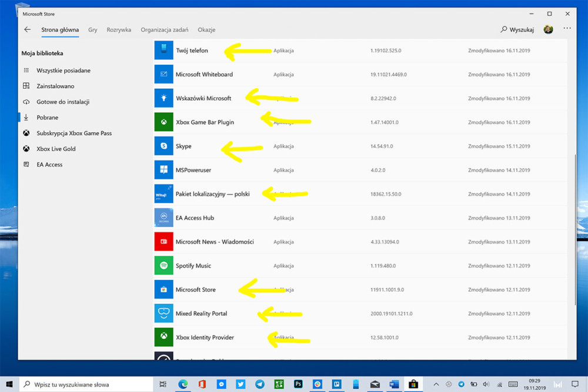Image resolution: width=588 pixels, height=392 pixels.
Task: Focus the taskbar search box
Action: coord(86,384)
